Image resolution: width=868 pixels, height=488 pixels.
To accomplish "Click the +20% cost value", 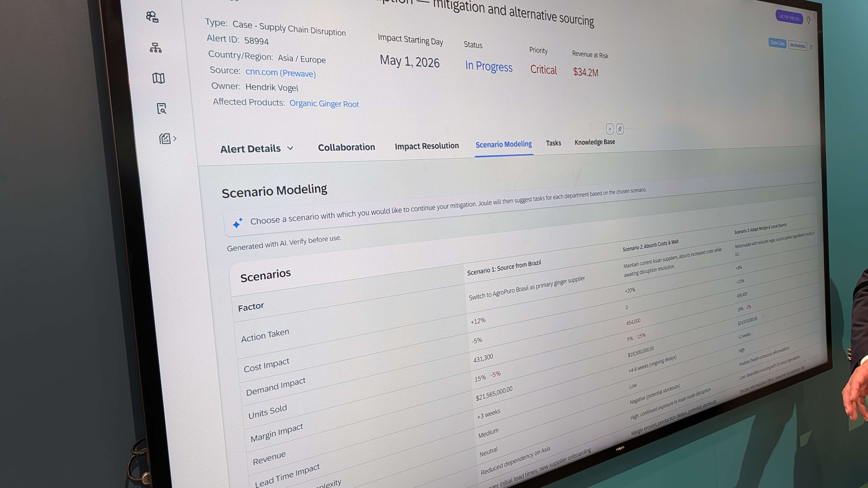I will pos(630,290).
